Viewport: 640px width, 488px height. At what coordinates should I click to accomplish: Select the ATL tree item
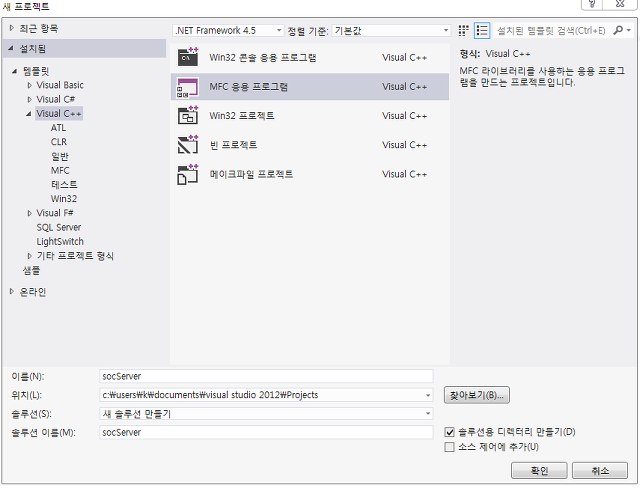[x=58, y=128]
